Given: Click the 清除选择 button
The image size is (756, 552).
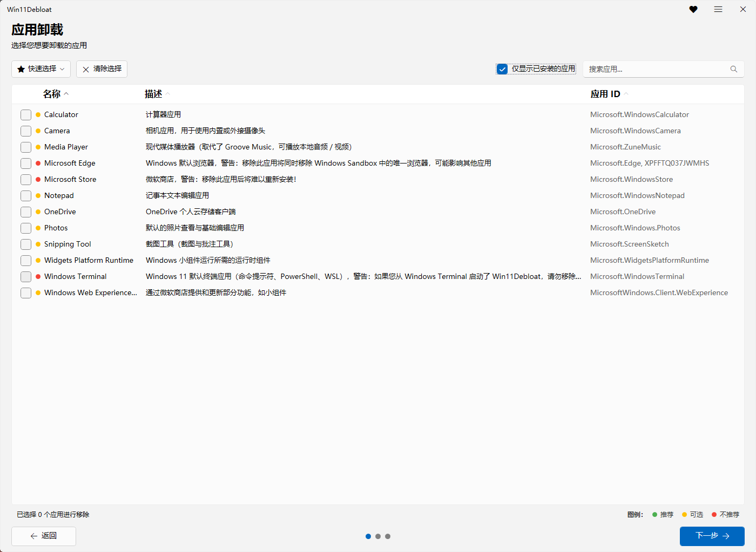Looking at the screenshot, I should 102,69.
